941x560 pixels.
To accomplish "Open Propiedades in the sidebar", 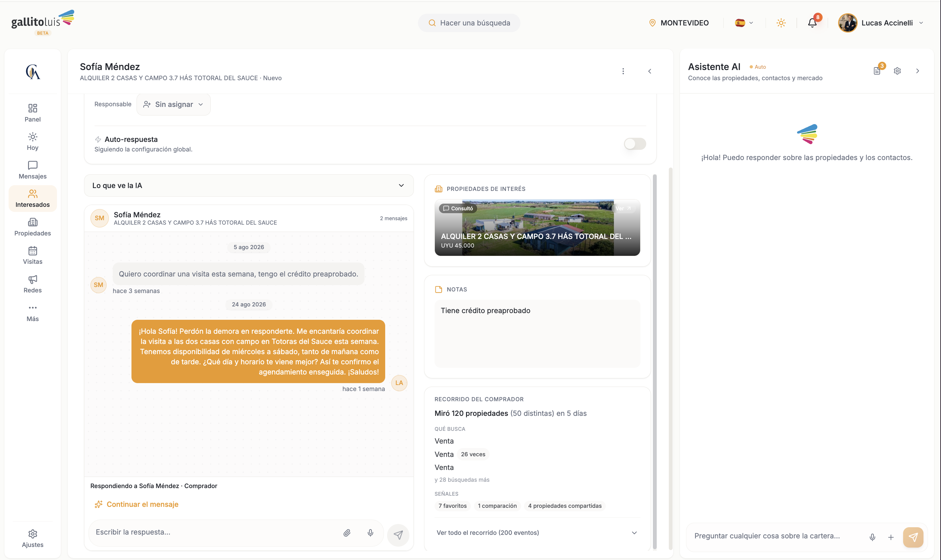I will (x=32, y=227).
